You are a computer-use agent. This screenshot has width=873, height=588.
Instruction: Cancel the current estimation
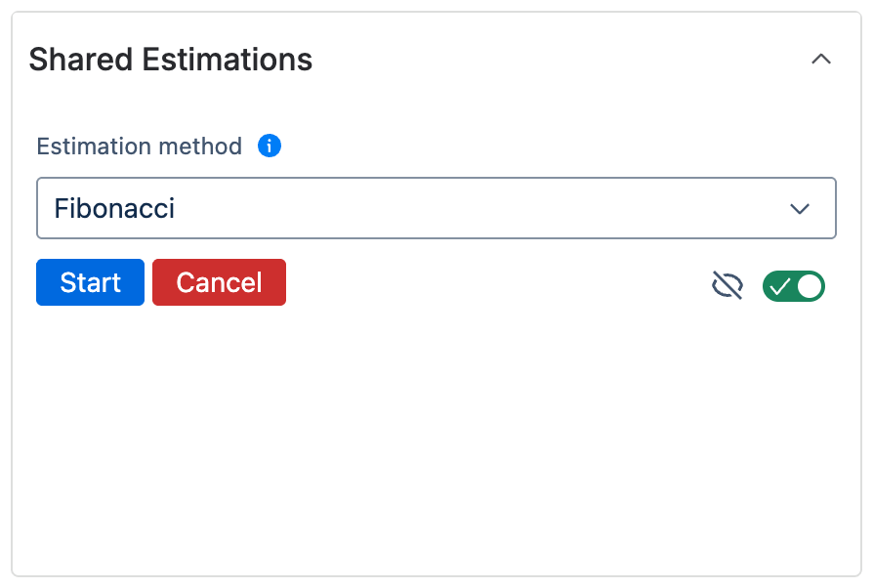pyautogui.click(x=219, y=282)
